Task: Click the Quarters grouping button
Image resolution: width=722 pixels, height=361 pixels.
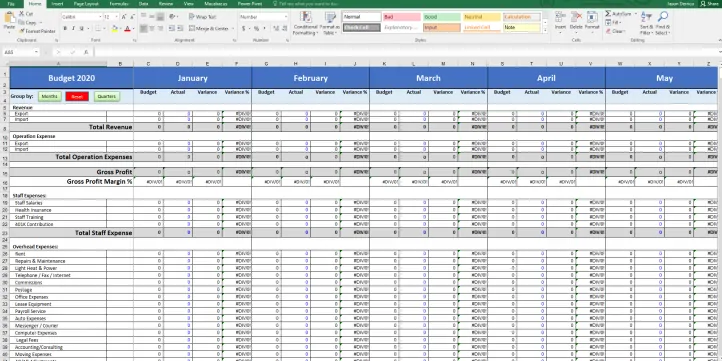Action: (107, 96)
